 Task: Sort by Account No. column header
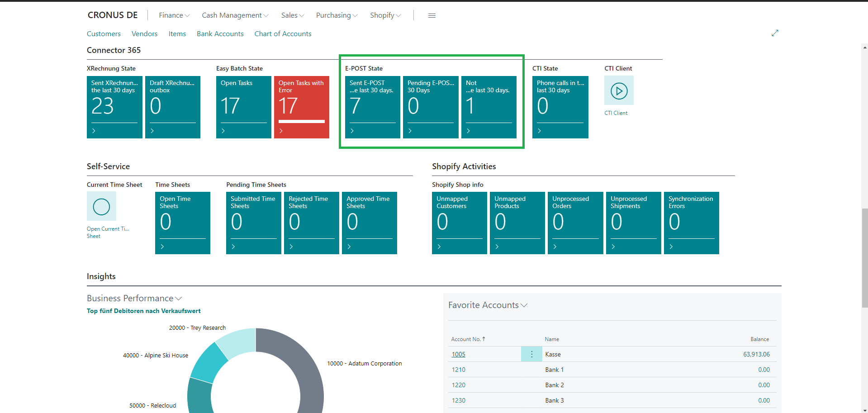click(x=468, y=339)
